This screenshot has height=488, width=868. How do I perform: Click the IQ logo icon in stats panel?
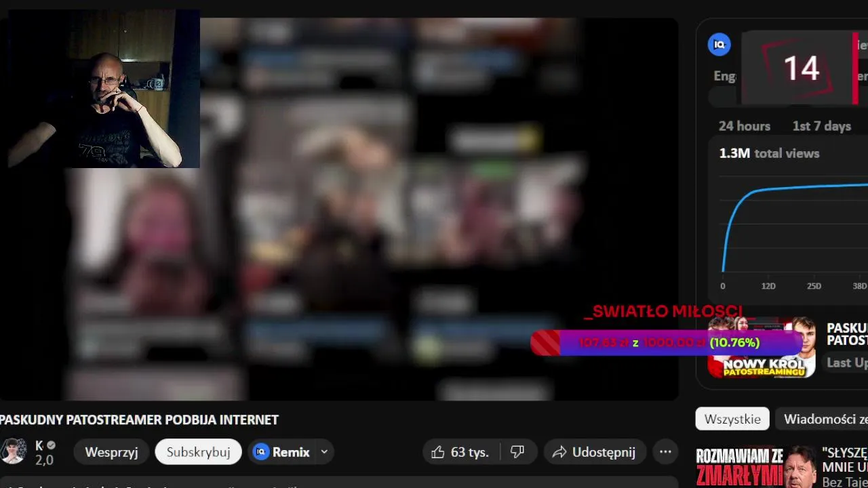[x=719, y=45]
